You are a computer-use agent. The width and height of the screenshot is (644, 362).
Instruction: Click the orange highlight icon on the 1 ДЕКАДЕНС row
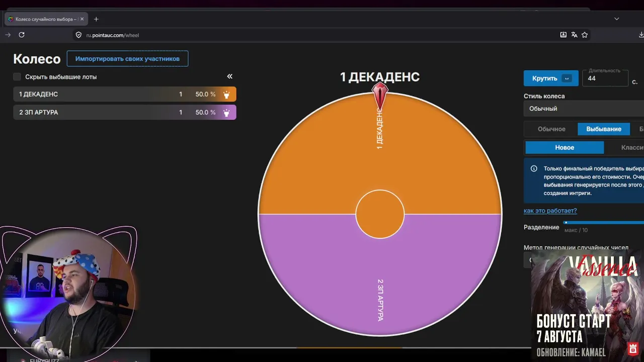[226, 95]
